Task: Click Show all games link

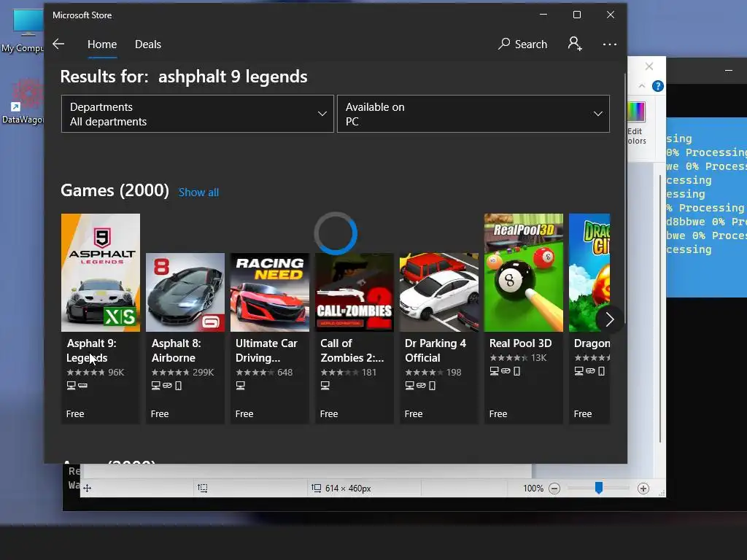Action: coord(198,192)
